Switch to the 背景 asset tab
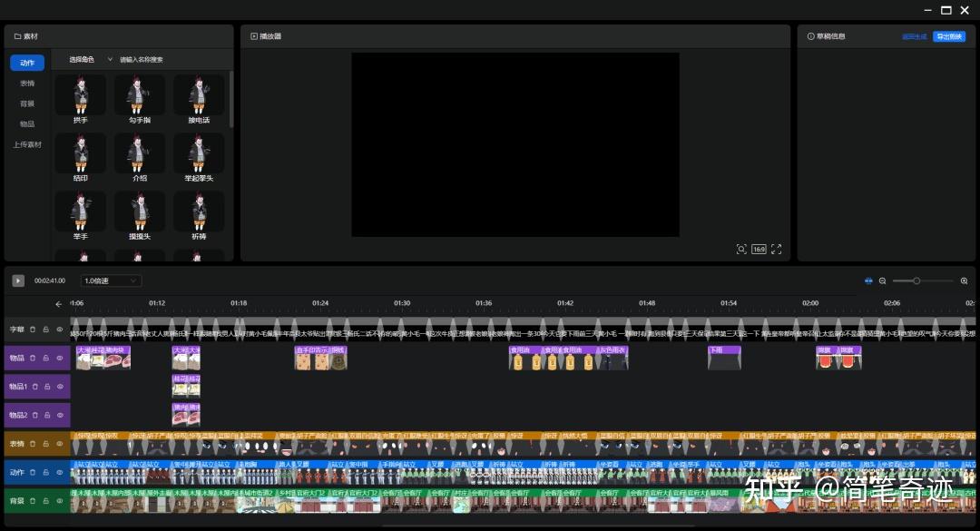The width and height of the screenshot is (980, 531). (x=27, y=103)
